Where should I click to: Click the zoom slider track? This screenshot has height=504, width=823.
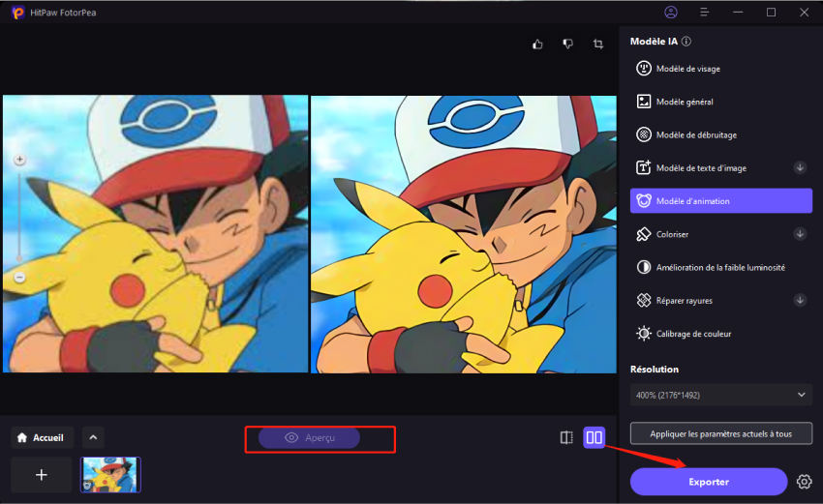coord(20,218)
